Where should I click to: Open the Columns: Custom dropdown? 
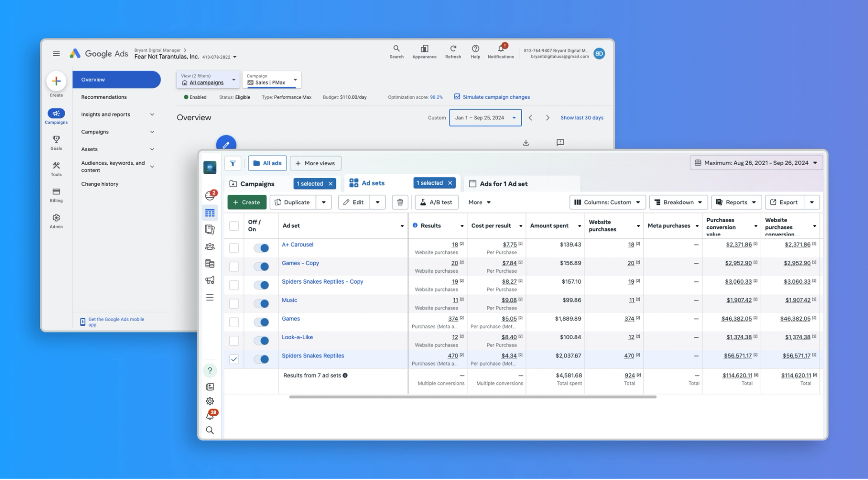point(607,202)
